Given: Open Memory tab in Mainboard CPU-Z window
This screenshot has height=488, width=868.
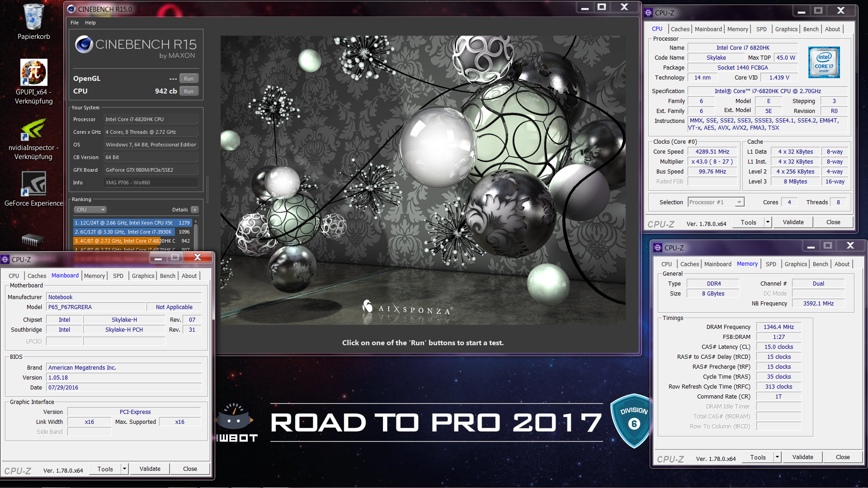Looking at the screenshot, I should click(x=94, y=276).
